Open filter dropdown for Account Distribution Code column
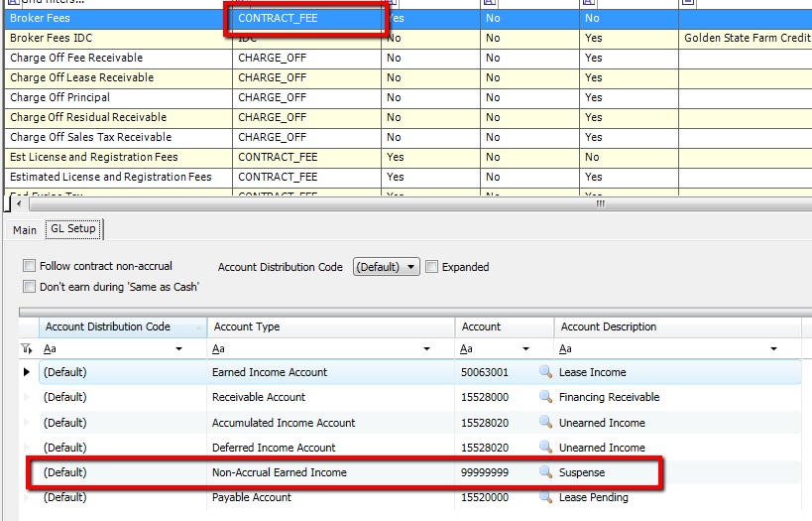Screen dimensions: 812x521 (x=178, y=349)
